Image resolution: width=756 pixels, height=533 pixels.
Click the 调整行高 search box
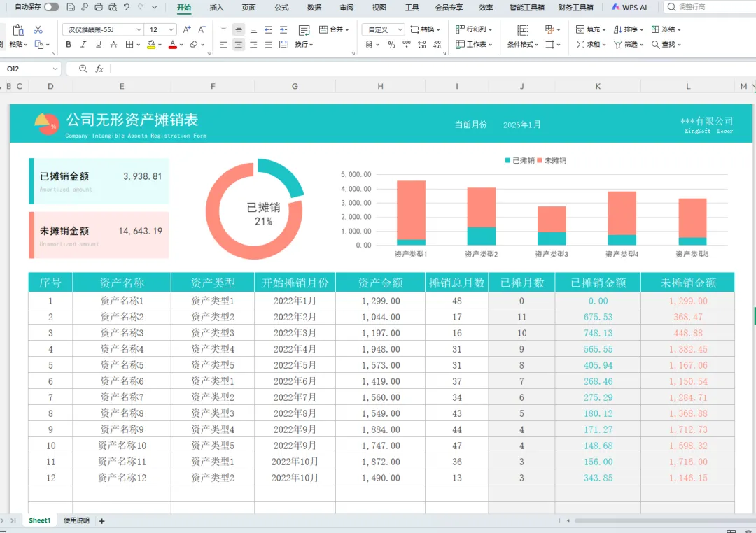(x=708, y=7)
